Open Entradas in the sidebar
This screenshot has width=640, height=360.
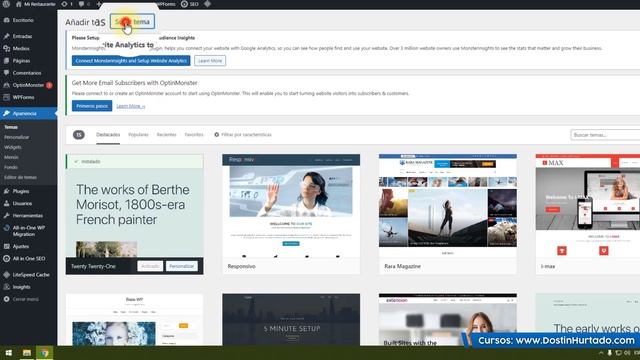point(22,36)
